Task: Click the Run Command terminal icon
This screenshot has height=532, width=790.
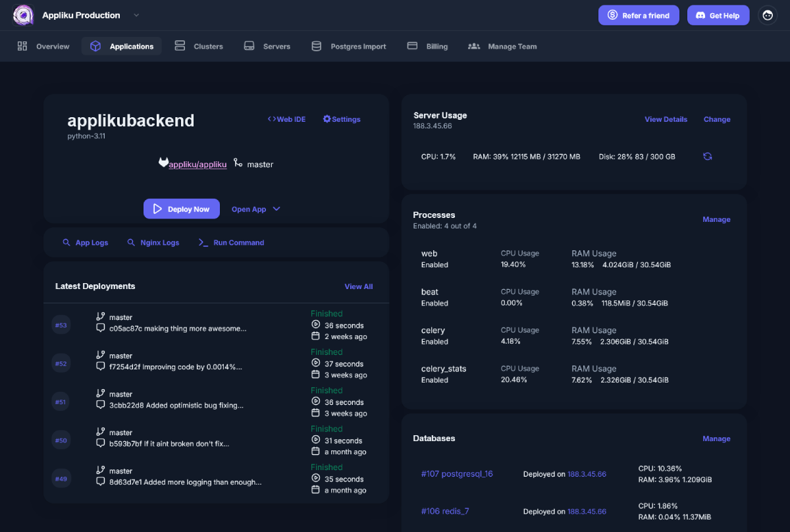Action: tap(203, 242)
